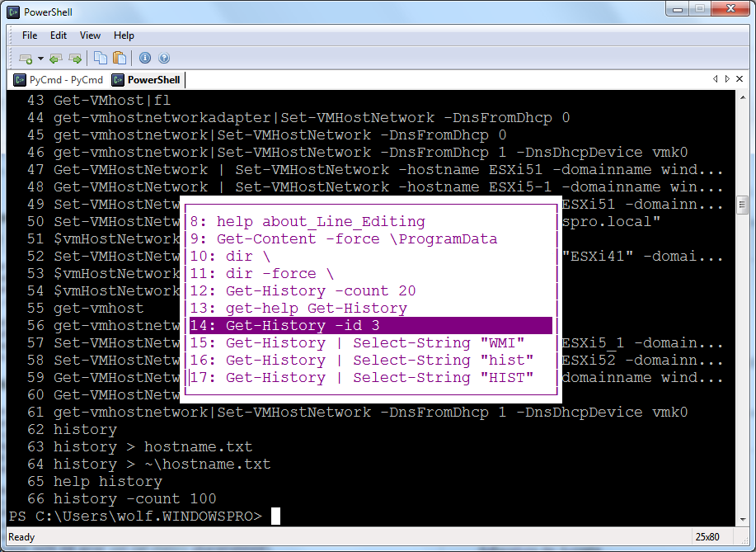The height and width of the screenshot is (552, 756).
Task: Select history entry "Get-History -id 3"
Action: click(x=370, y=325)
